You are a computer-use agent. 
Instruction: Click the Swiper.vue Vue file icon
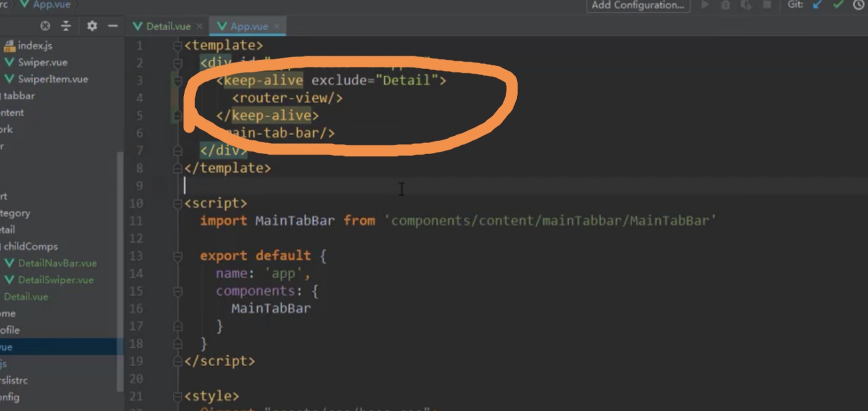pyautogui.click(x=9, y=62)
